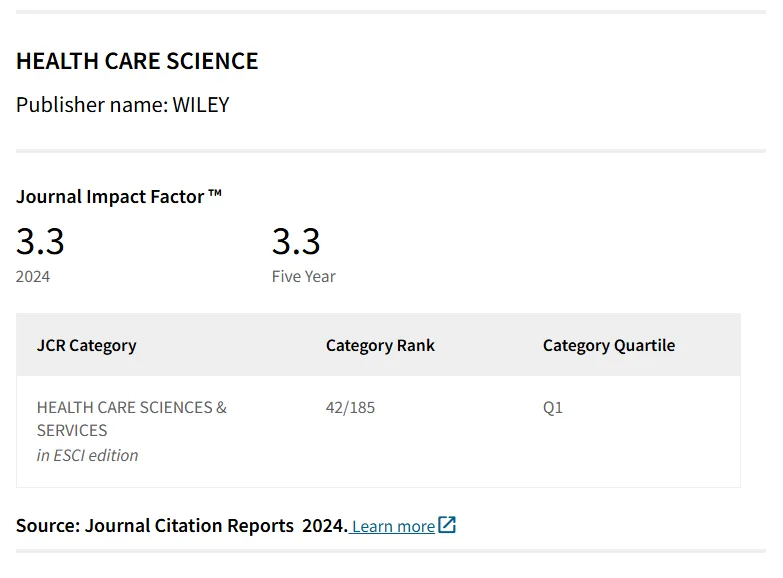Click the external link icon beside Learn more
Image resolution: width=783 pixels, height=578 pixels.
tap(447, 525)
